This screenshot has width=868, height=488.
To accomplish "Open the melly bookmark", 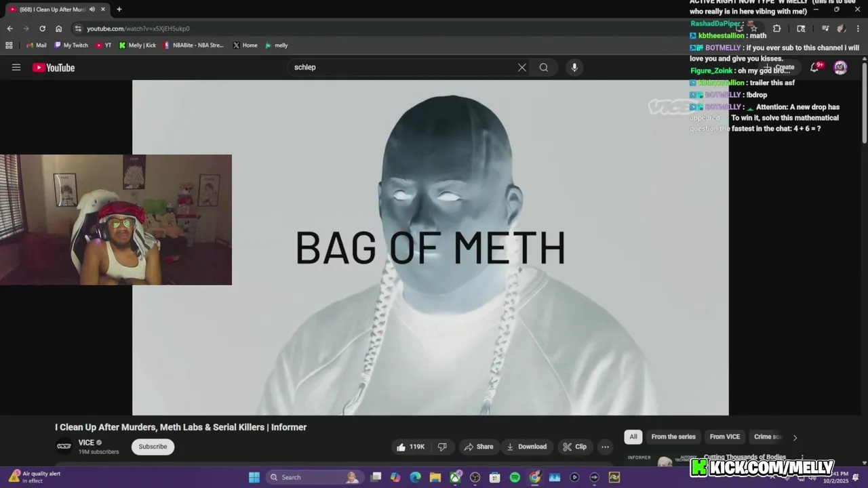I will click(x=276, y=45).
